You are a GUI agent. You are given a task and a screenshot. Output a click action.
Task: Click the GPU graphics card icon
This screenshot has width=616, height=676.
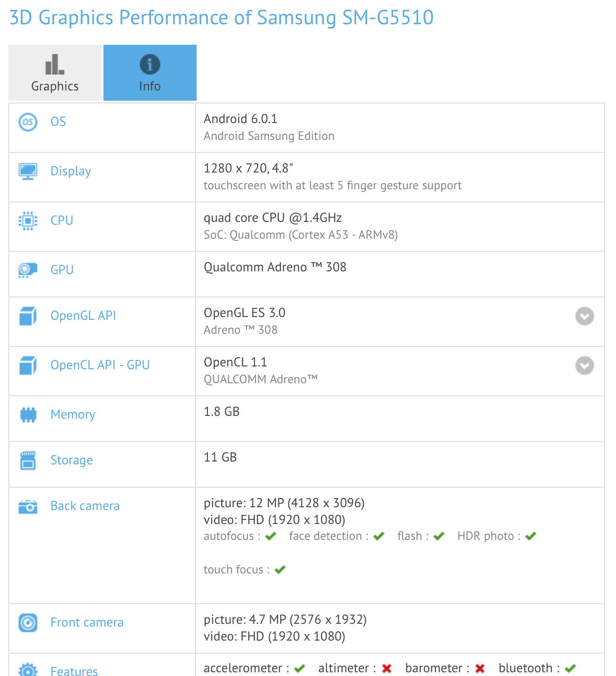[28, 270]
